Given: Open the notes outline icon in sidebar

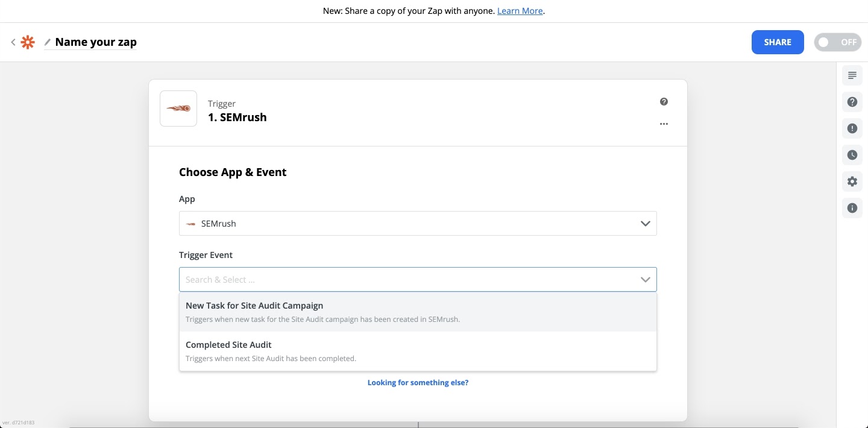Looking at the screenshot, I should 852,75.
